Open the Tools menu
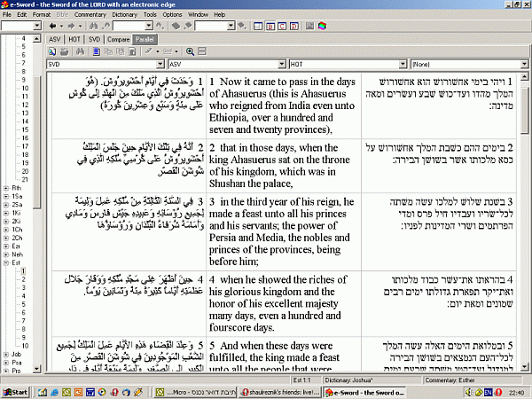 pos(150,14)
